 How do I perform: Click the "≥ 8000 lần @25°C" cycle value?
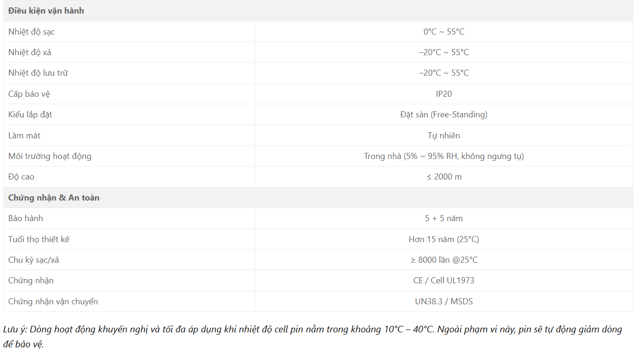point(444,260)
